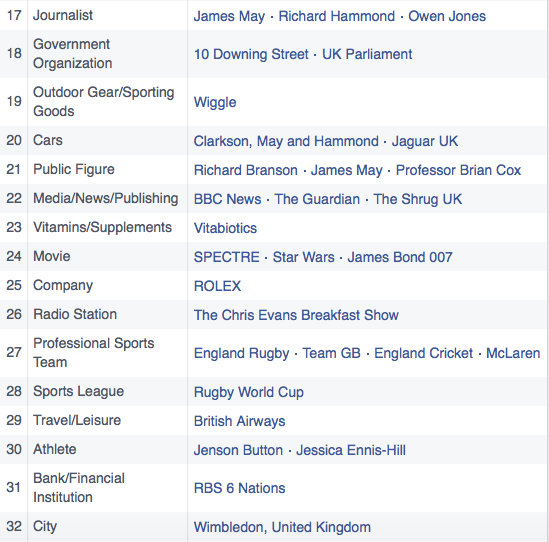Open Richard Branson's page link
Screen dimensions: 549x542
[245, 170]
